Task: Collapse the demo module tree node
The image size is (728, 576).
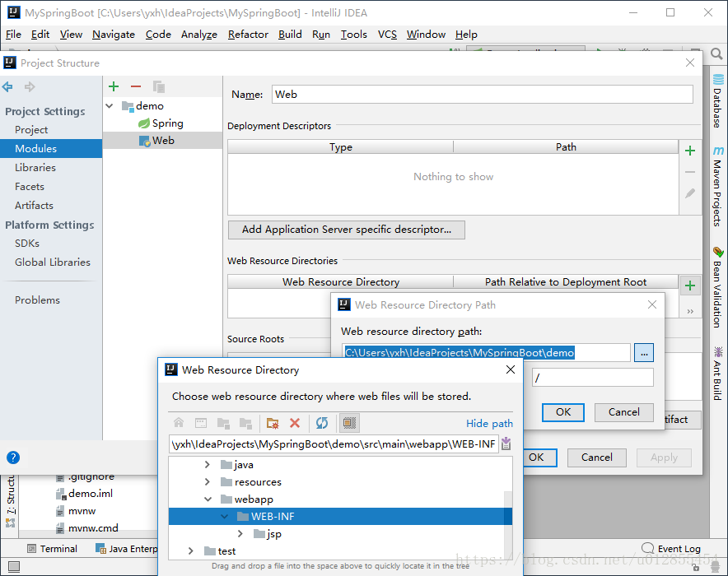Action: (x=110, y=106)
